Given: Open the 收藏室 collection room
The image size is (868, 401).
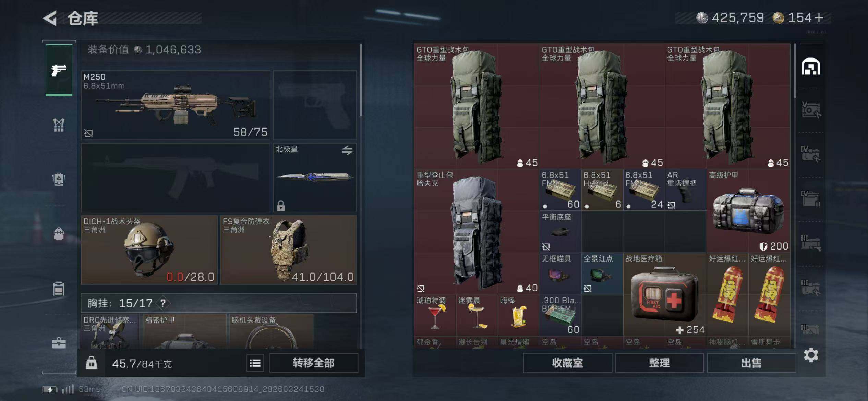Looking at the screenshot, I should (567, 363).
